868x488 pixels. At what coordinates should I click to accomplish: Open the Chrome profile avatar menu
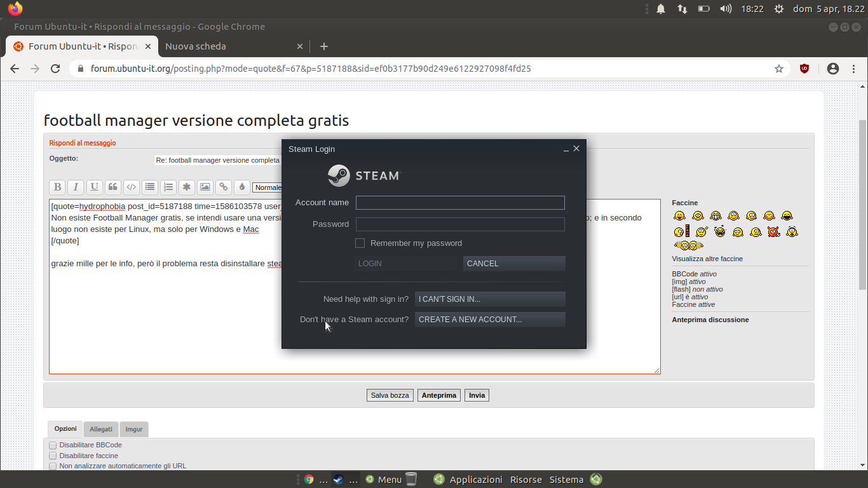(833, 69)
